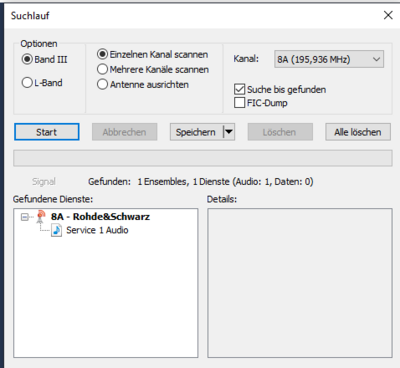
Task: Click the scan progress bar
Action: (203, 158)
